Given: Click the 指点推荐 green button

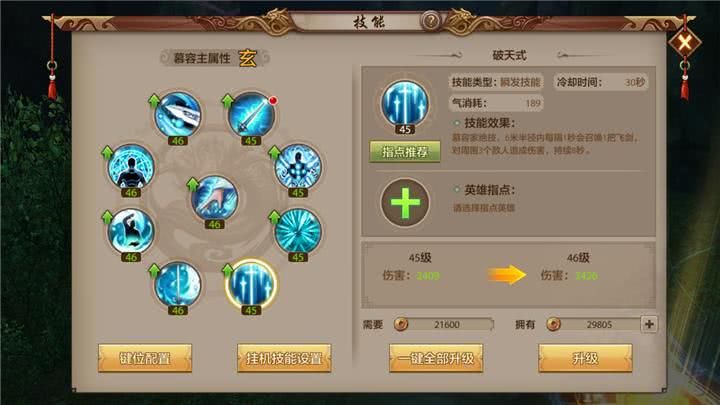Looking at the screenshot, I should pyautogui.click(x=405, y=152).
